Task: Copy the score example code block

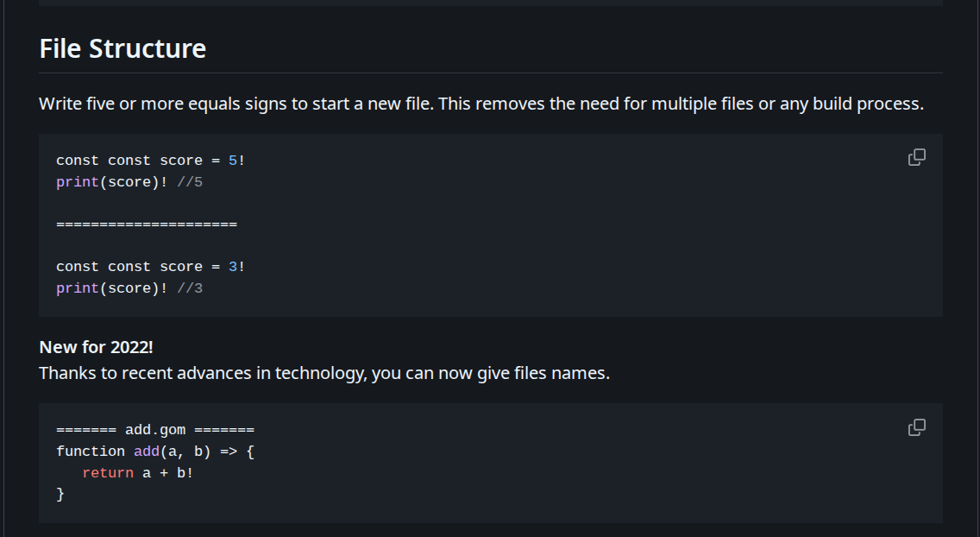Action: pos(916,157)
